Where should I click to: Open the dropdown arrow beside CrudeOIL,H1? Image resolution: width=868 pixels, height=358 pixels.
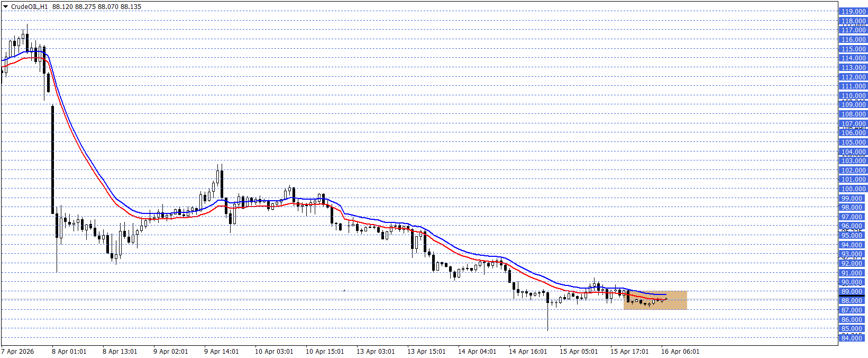tap(6, 7)
